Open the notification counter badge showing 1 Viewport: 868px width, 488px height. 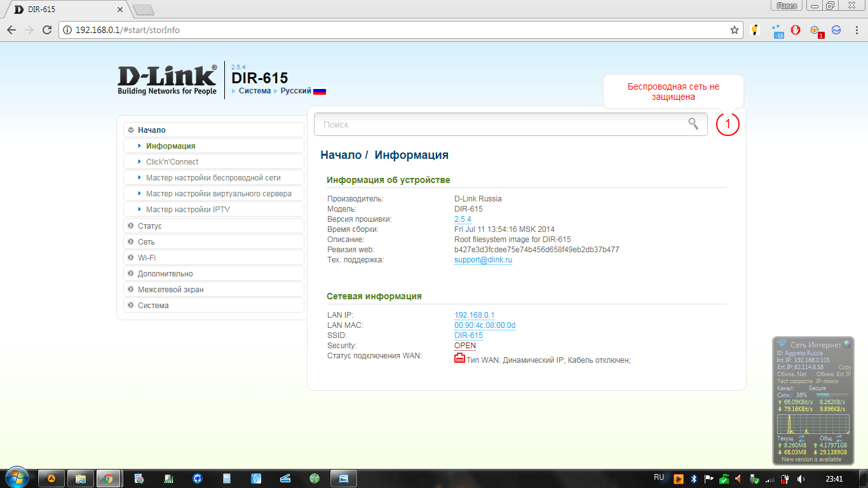[x=728, y=125]
